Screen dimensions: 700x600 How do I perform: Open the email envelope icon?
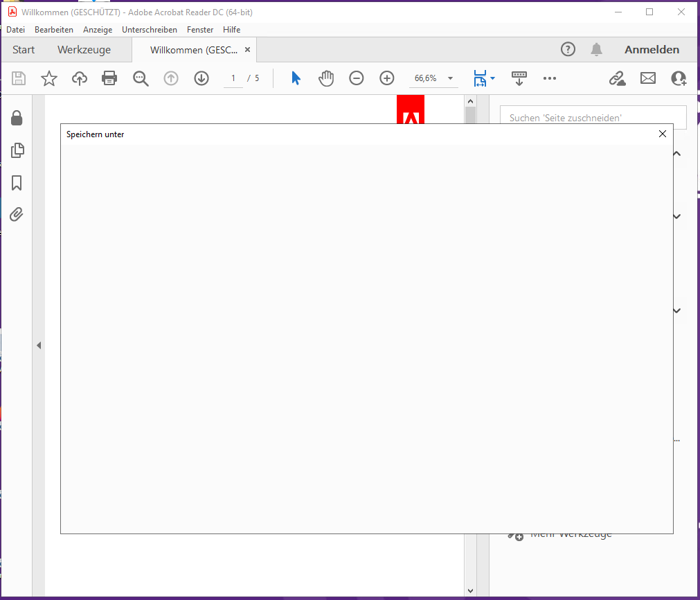(648, 78)
